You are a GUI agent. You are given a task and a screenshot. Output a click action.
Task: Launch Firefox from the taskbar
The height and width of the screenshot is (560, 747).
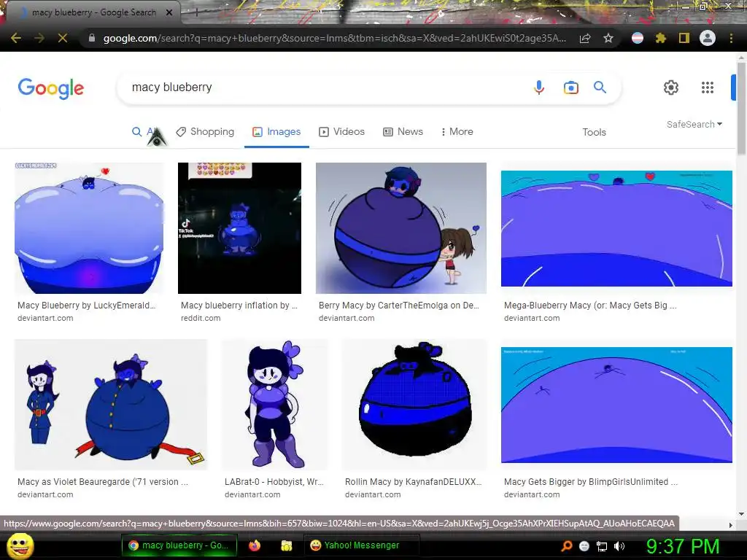(x=255, y=545)
